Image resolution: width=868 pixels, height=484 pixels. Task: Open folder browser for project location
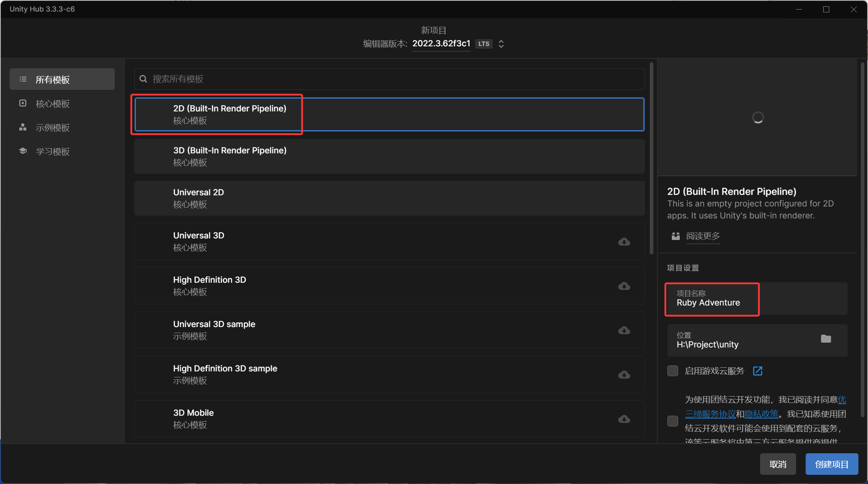pos(826,339)
